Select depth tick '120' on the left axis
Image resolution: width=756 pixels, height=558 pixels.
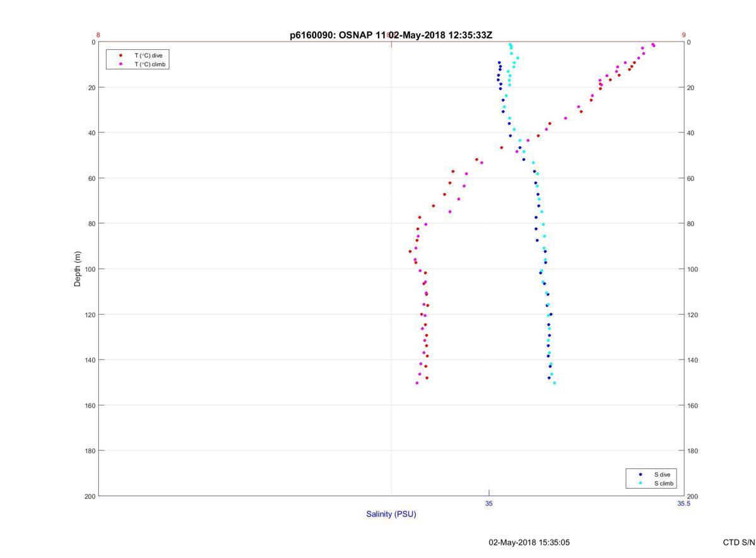click(x=89, y=315)
